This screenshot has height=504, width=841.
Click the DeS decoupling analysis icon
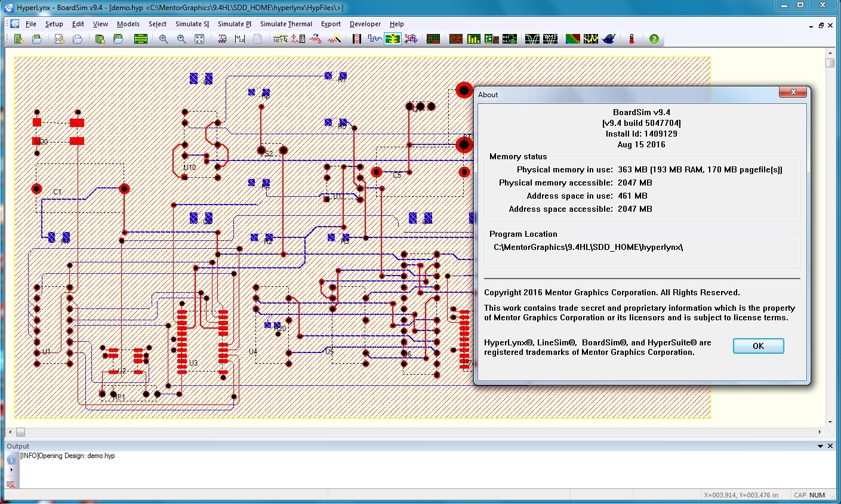click(x=510, y=39)
